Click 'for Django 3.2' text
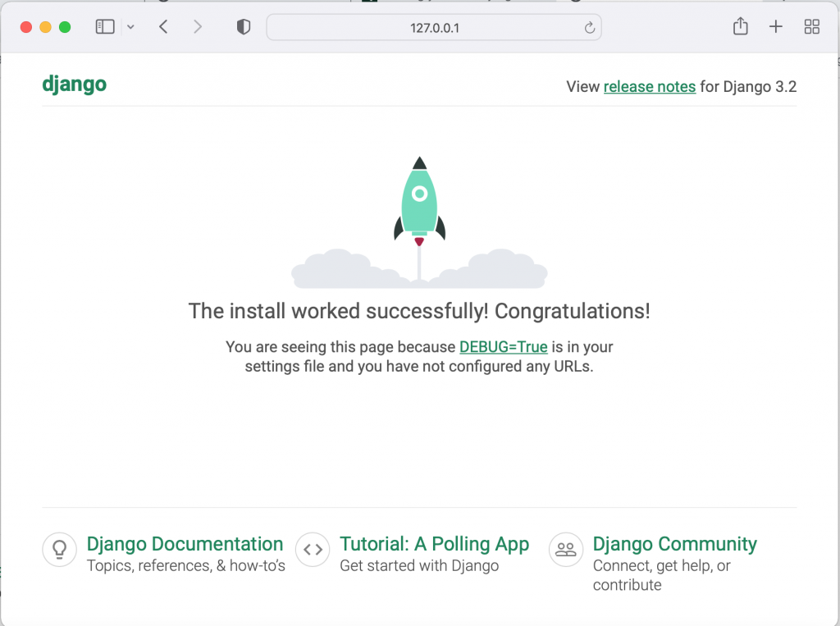840x626 pixels. click(748, 86)
